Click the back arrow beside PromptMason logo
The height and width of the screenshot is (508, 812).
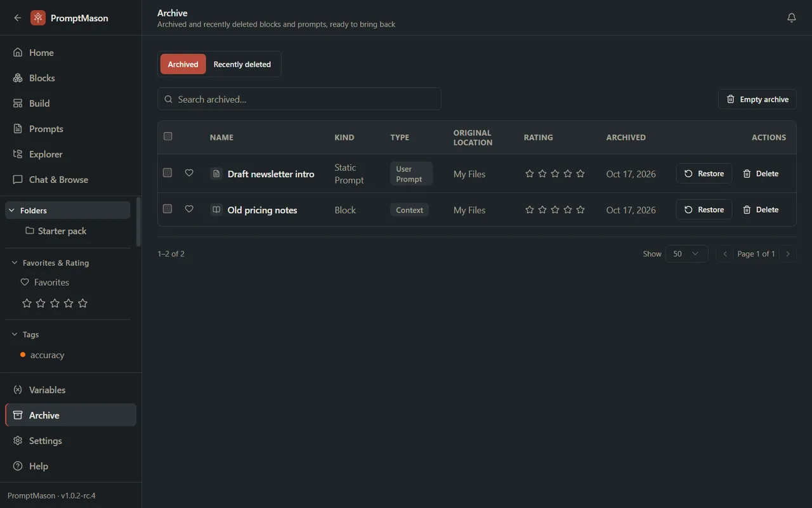click(18, 18)
